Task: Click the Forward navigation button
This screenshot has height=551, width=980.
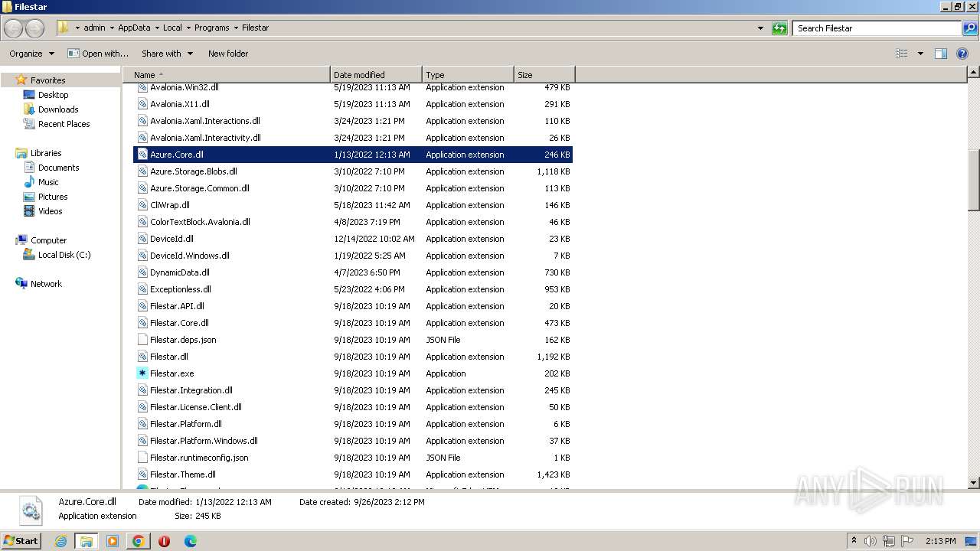Action: (x=34, y=28)
